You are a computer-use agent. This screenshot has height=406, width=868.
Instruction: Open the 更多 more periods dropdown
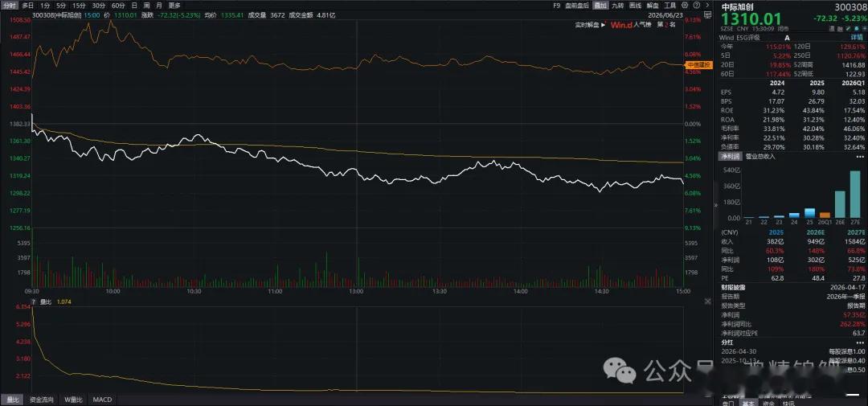tap(174, 5)
